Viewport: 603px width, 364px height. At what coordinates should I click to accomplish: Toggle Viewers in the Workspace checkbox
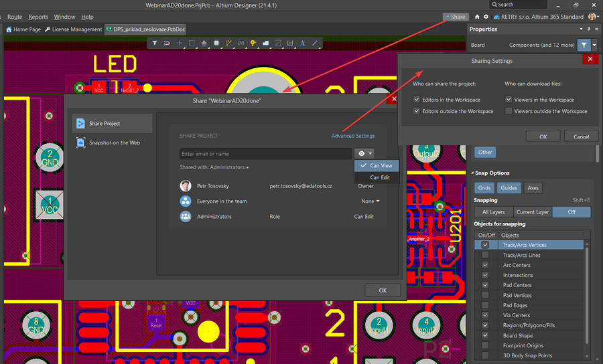click(x=509, y=100)
